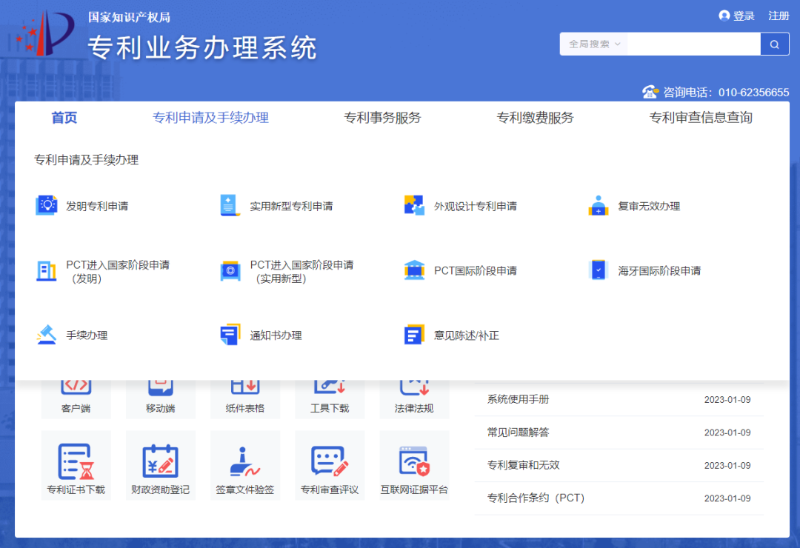Select the 外观设计专利申请 puzzle icon
The image size is (800, 548).
coord(414,206)
